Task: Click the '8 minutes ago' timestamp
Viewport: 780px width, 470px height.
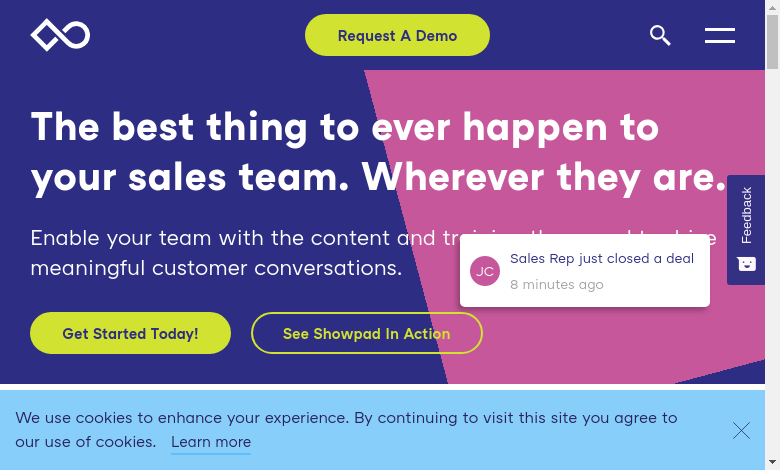Action: (x=557, y=284)
